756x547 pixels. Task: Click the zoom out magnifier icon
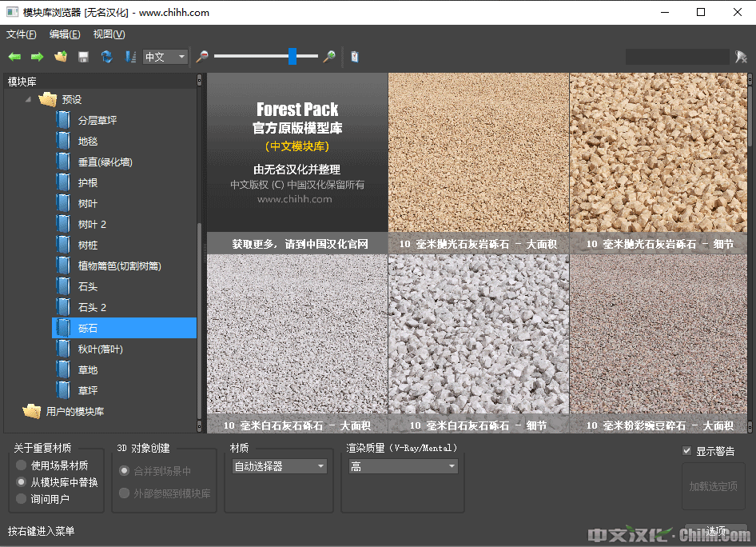pyautogui.click(x=202, y=57)
